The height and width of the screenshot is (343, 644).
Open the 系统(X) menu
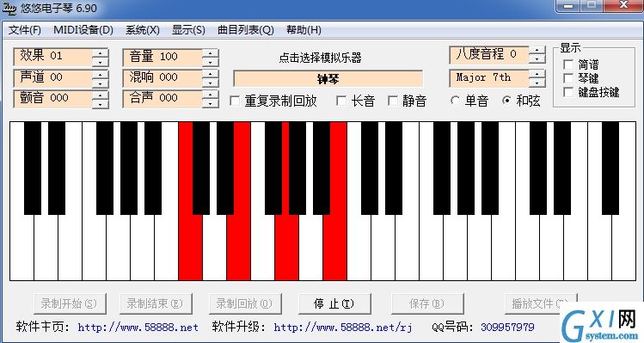tap(142, 30)
